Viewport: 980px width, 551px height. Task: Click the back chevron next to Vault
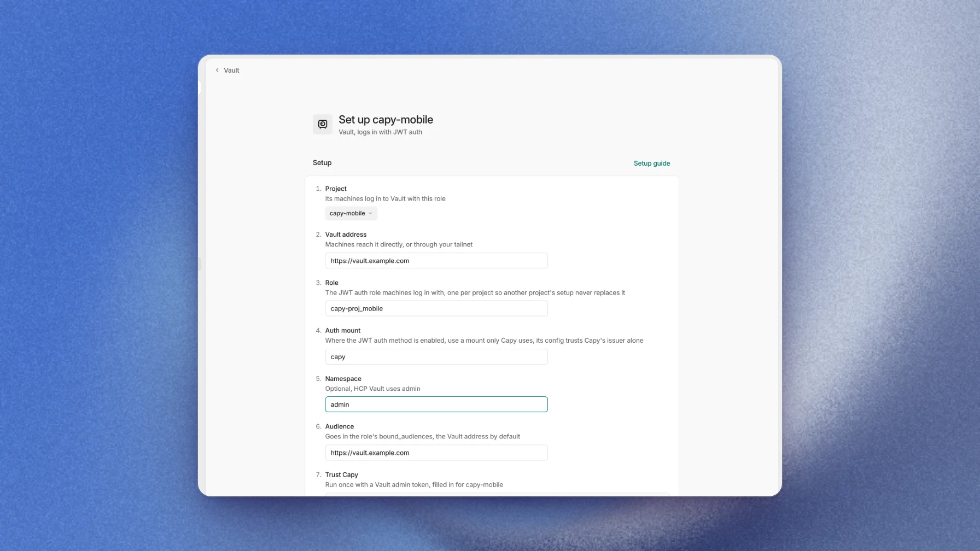pos(217,71)
